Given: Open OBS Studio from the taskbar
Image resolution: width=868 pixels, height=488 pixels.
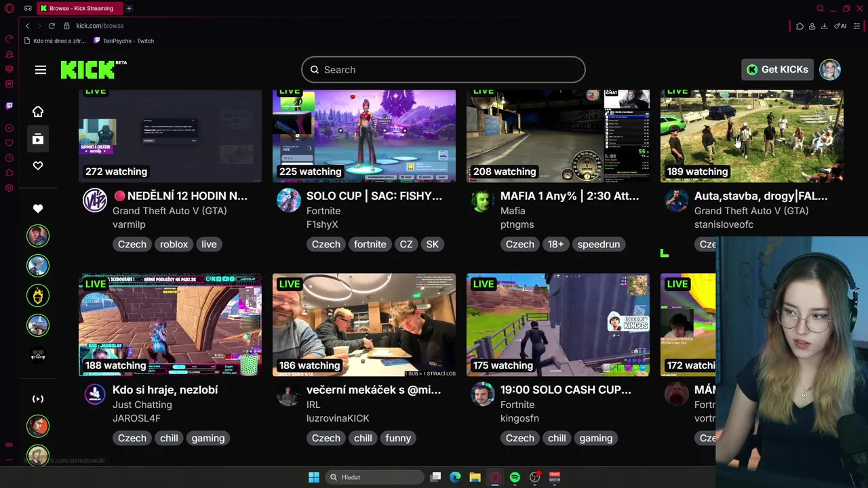Looking at the screenshot, I should tap(535, 477).
